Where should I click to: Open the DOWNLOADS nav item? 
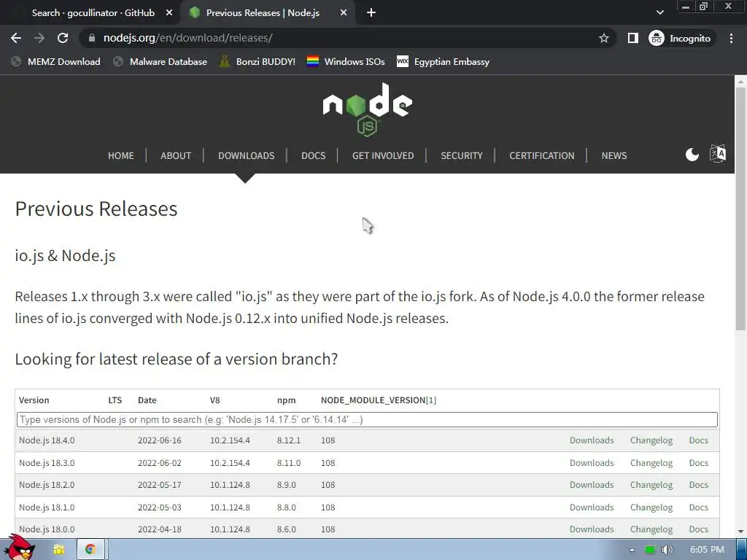pos(247,156)
